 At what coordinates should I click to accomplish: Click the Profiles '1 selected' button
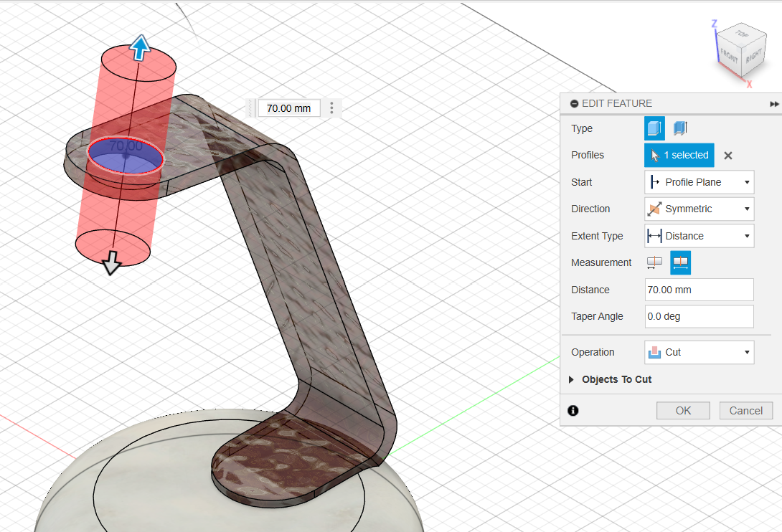coord(679,155)
